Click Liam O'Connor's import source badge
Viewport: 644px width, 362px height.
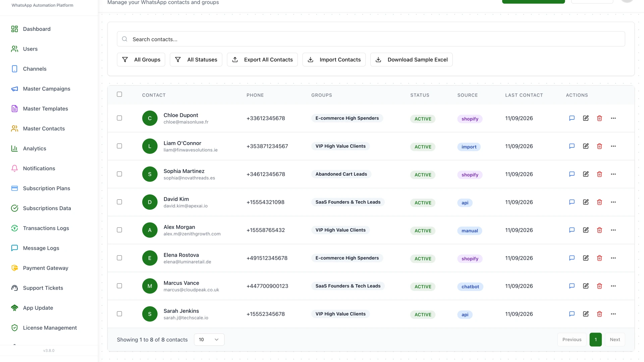(x=469, y=147)
